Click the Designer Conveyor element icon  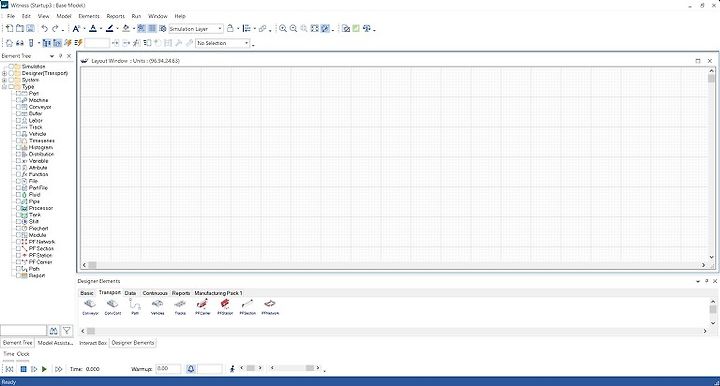90,304
